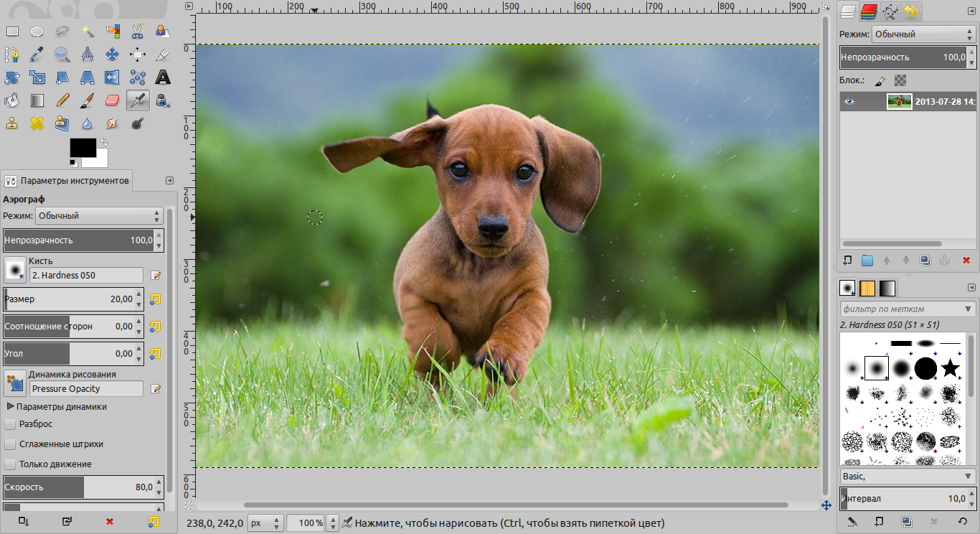Select the Smudge finger tool
Screen dimensions: 980x534
pyautogui.click(x=113, y=123)
